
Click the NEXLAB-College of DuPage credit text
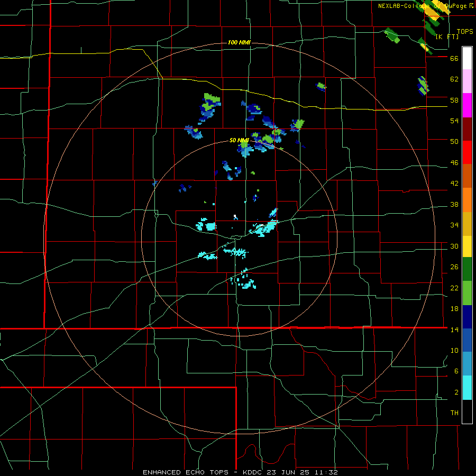pyautogui.click(x=426, y=6)
